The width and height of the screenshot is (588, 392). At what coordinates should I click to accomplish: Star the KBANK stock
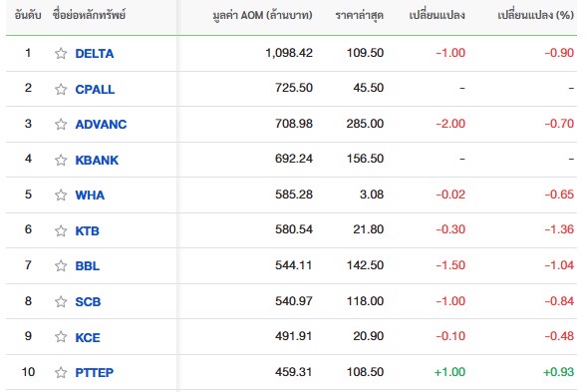point(61,160)
